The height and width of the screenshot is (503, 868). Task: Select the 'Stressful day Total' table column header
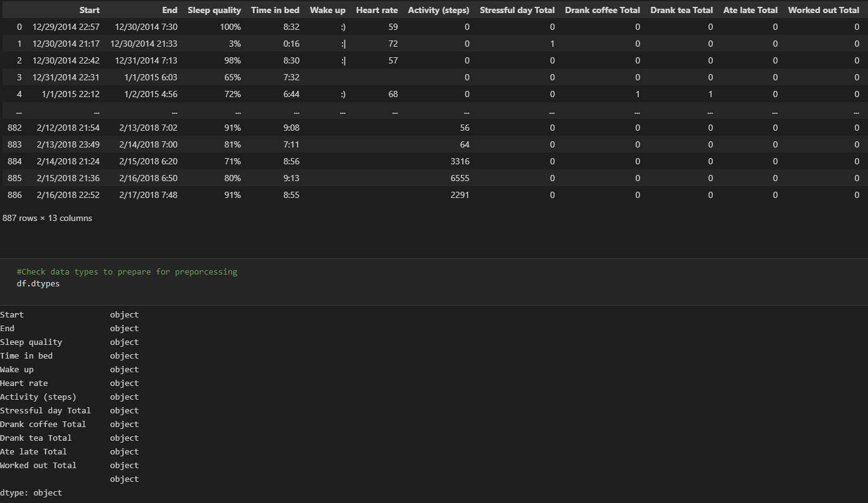click(517, 10)
